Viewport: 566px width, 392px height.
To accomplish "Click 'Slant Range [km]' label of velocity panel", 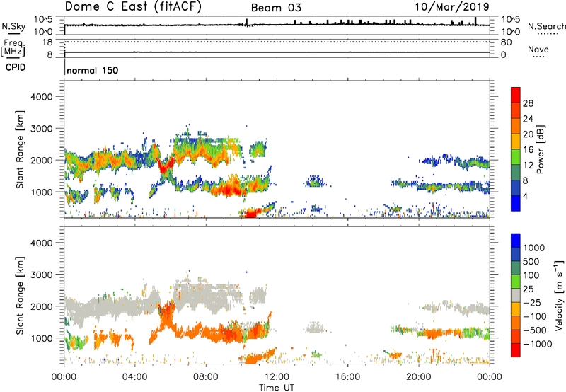I will coord(20,296).
